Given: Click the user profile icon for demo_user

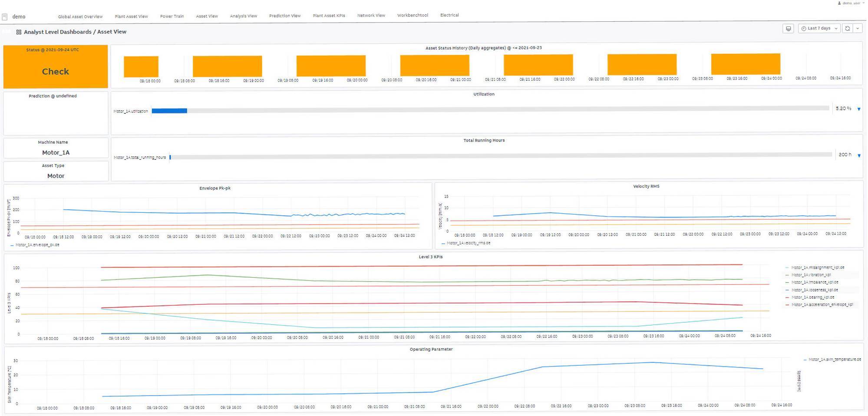Looking at the screenshot, I should [x=839, y=3].
